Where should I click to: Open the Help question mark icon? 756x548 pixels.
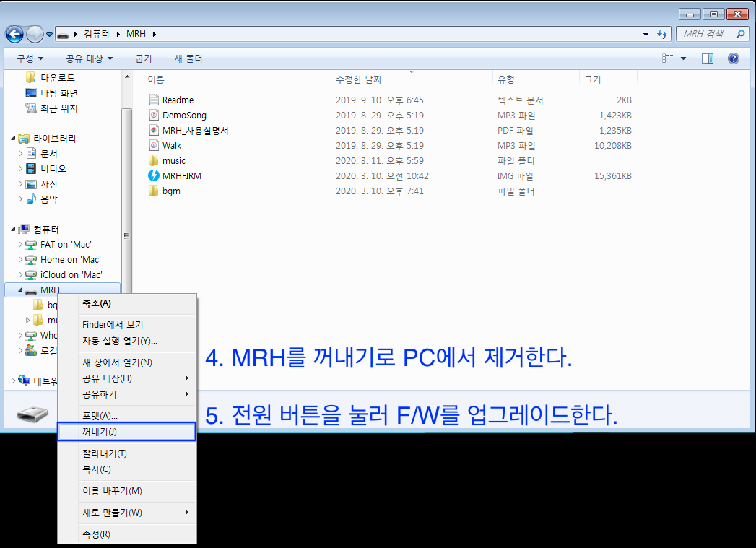733,58
